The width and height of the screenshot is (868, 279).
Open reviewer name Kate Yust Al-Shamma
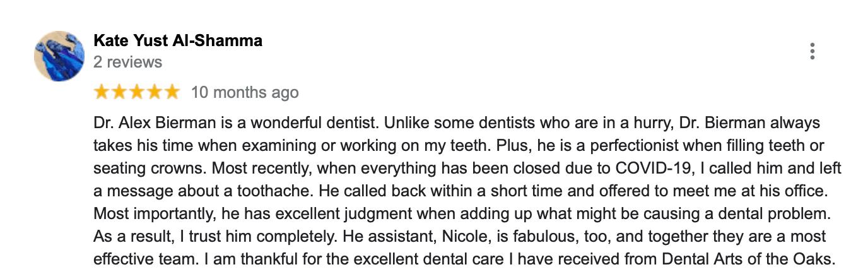coord(177,41)
